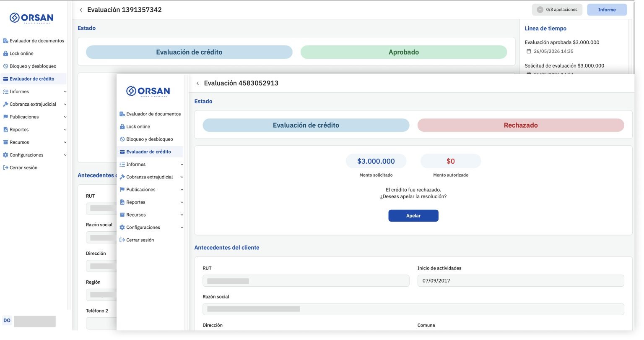Click Informes list icon in back window
This screenshot has width=644, height=340.
pyautogui.click(x=5, y=92)
